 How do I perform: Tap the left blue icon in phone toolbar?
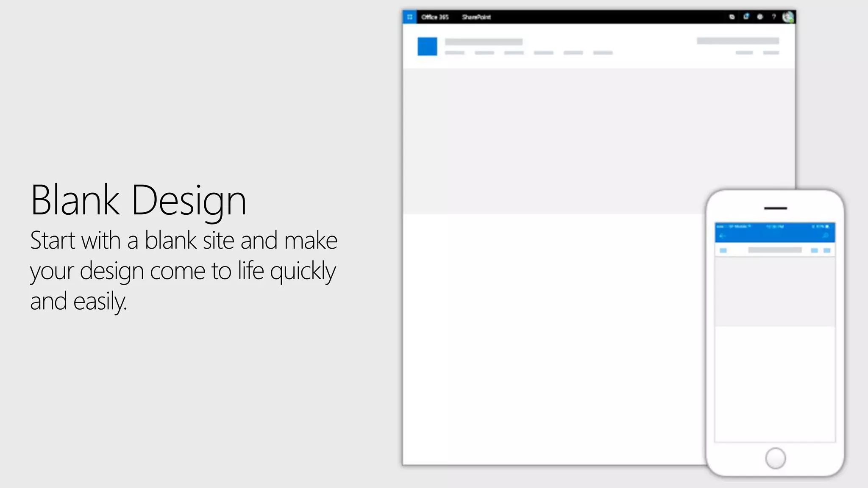point(723,250)
